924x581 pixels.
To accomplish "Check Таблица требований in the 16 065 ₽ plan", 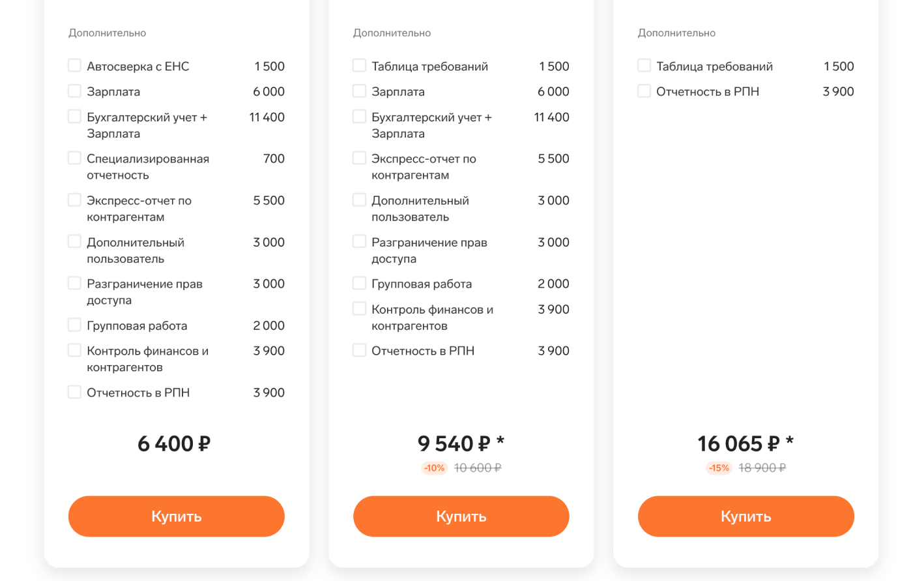I will coord(644,66).
